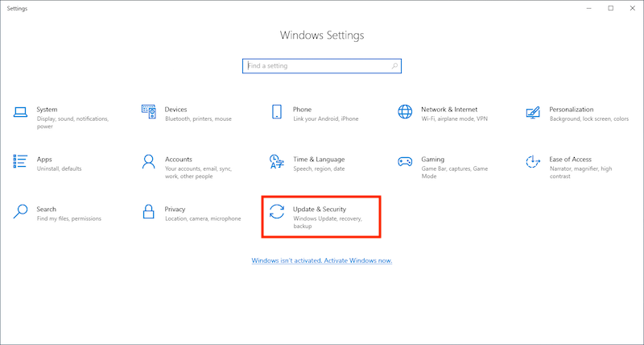
Task: Click 'Uninstall, defaults' description
Action: [59, 168]
